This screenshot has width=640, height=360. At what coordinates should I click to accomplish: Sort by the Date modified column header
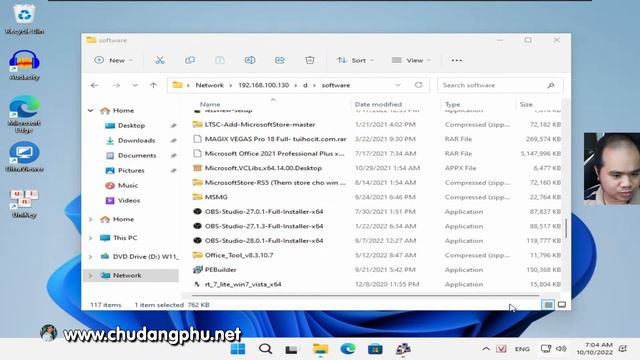[378, 104]
